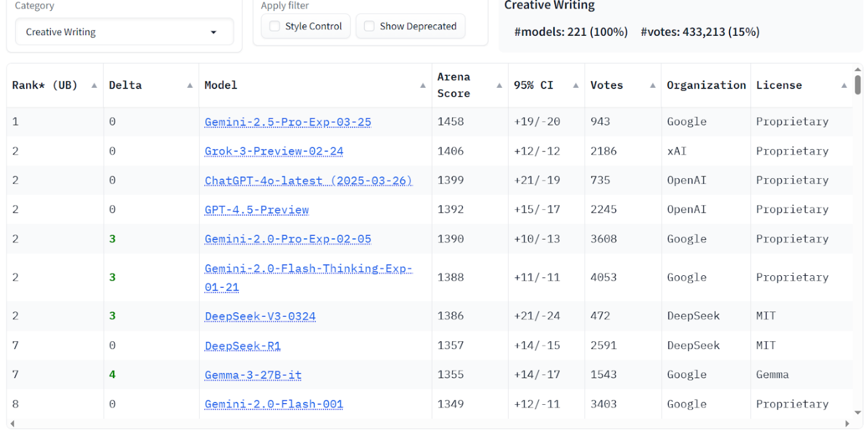
Task: Click the horizontal scroll-left arrow below table
Action: (13, 423)
